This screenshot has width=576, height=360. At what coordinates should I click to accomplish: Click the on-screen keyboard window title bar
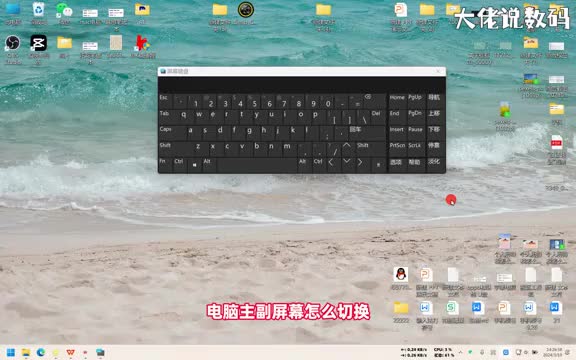301,71
